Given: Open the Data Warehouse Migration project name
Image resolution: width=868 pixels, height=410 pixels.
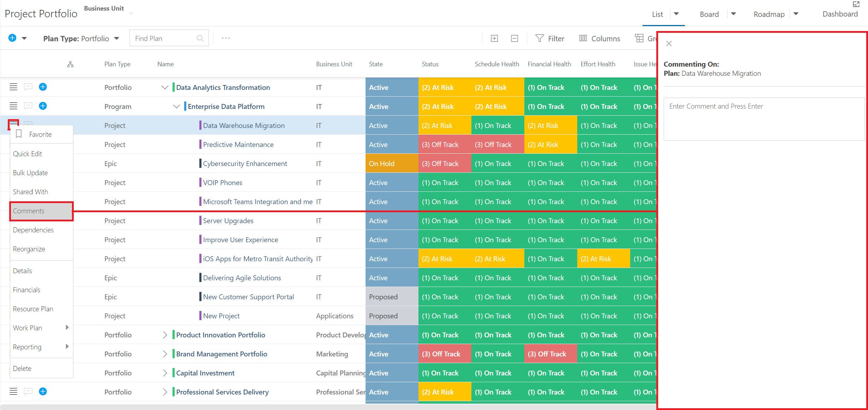Looking at the screenshot, I should tap(243, 126).
